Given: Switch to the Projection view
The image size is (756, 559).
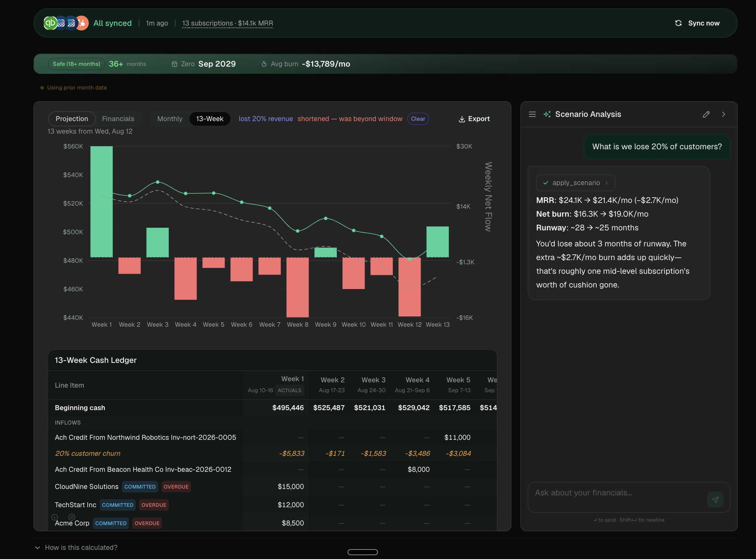Looking at the screenshot, I should (x=72, y=119).
